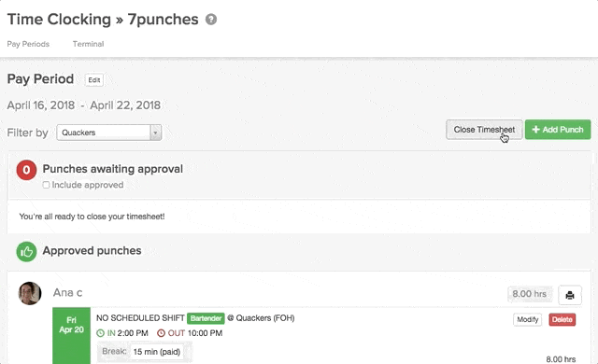Open the Quackers filter dropdown

[109, 133]
